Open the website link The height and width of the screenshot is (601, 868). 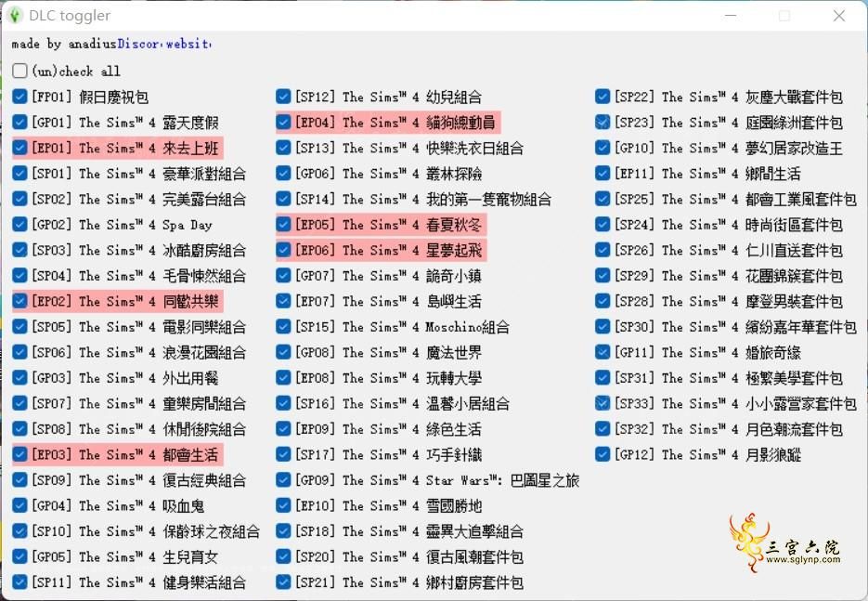point(188,44)
